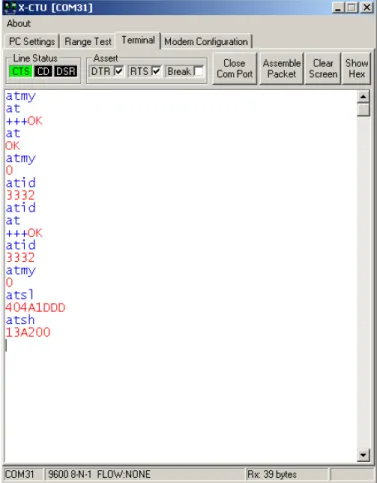Click the atsh command line
377x483 pixels.
coord(20,320)
